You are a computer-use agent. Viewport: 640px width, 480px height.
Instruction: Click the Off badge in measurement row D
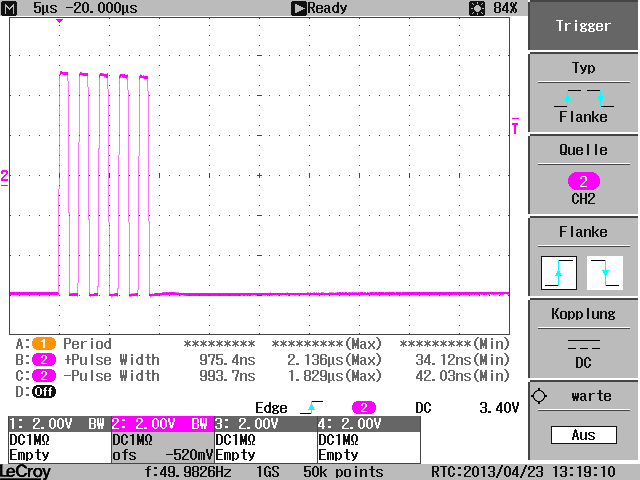(44, 391)
